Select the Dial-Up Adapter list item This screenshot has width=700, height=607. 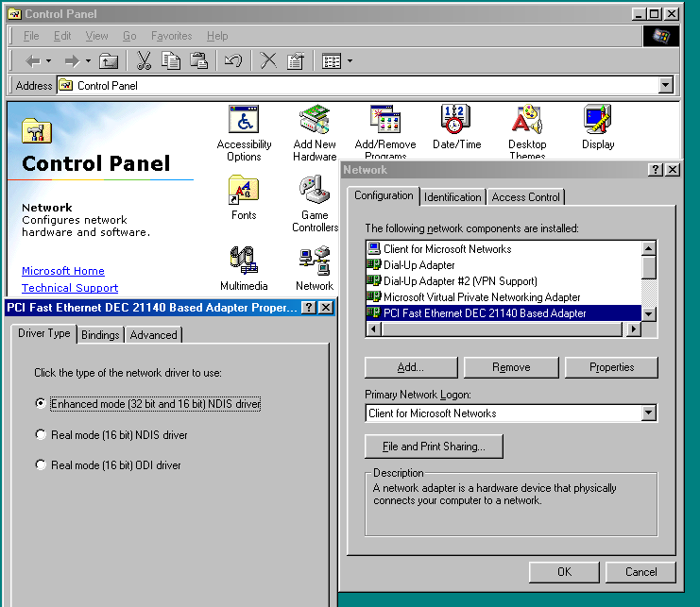coord(504,265)
